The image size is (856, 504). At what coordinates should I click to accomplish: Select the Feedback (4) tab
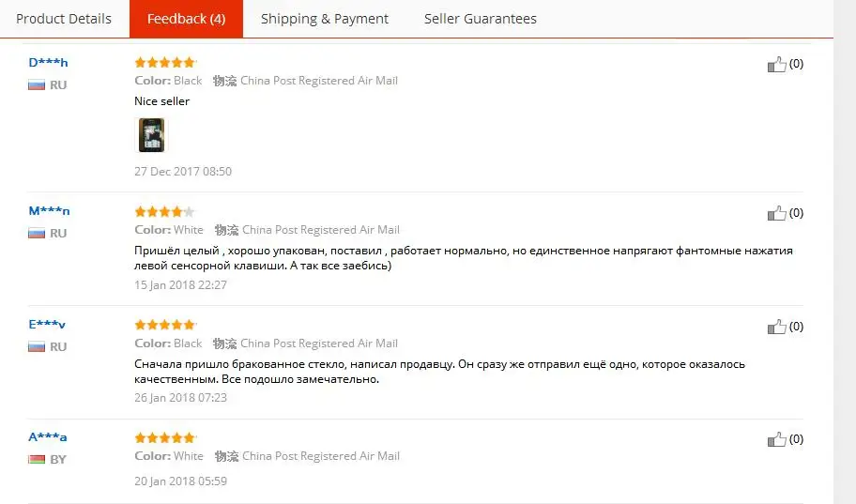186,19
